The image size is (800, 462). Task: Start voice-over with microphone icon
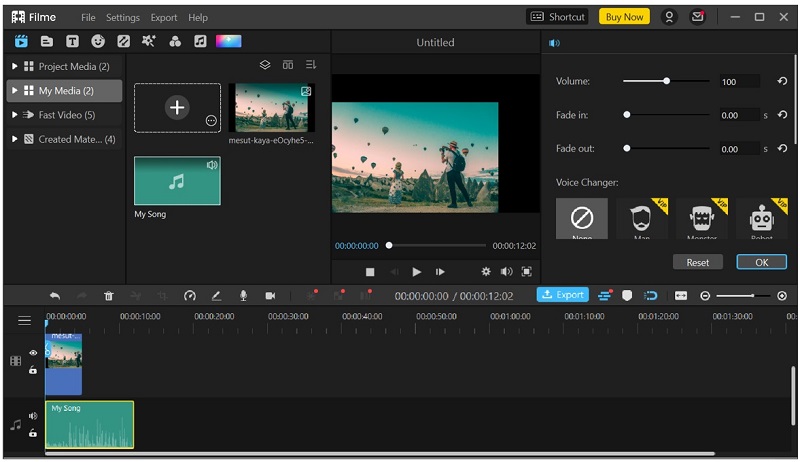coord(243,296)
